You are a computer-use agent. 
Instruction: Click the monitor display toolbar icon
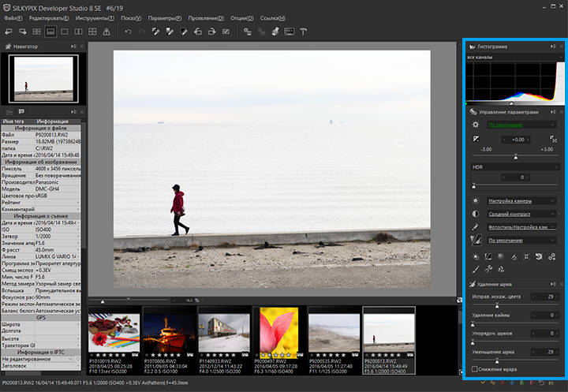click(x=289, y=32)
